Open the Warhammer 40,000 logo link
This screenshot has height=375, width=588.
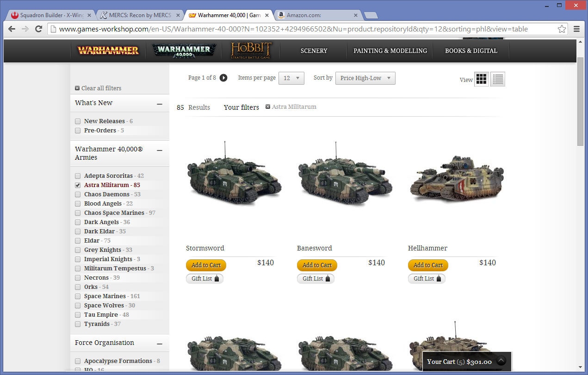pos(184,50)
